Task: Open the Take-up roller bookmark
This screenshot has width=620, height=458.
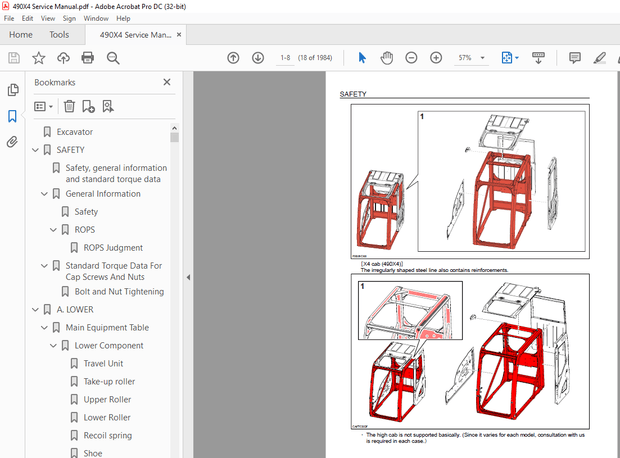Action: pyautogui.click(x=109, y=381)
